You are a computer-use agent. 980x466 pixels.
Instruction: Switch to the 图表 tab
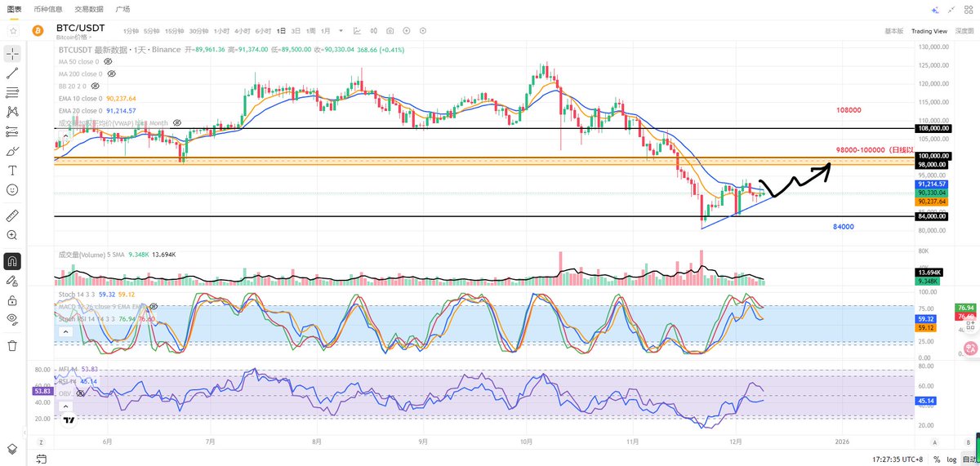(x=15, y=9)
